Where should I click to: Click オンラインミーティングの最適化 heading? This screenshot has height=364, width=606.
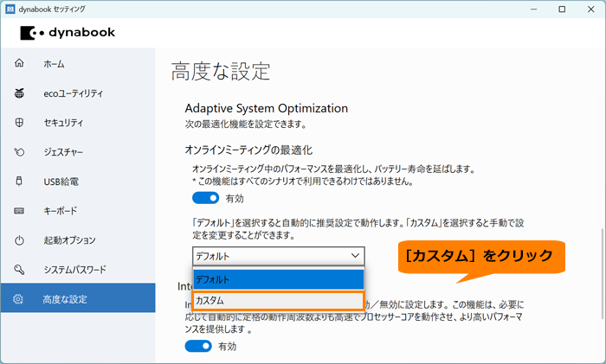[x=248, y=150]
